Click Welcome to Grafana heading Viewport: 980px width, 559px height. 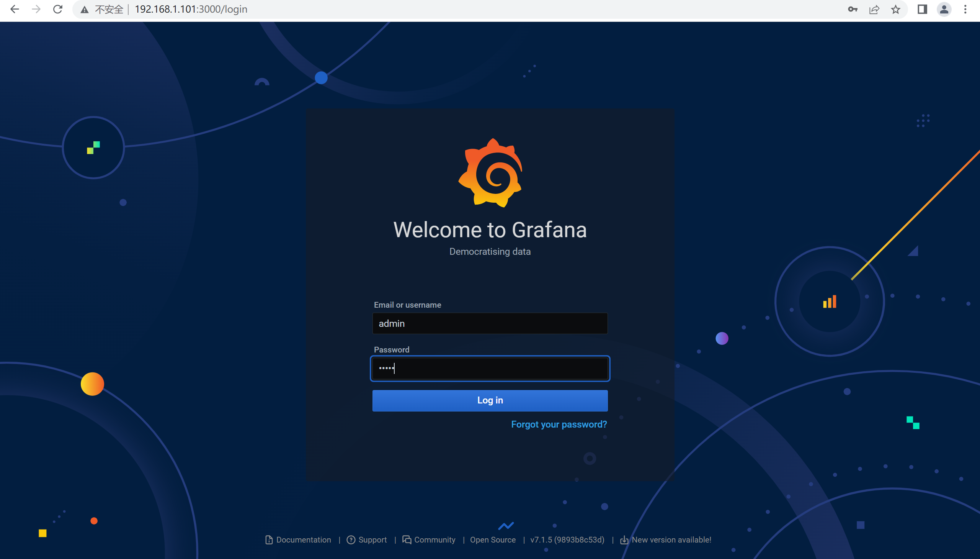pos(490,230)
